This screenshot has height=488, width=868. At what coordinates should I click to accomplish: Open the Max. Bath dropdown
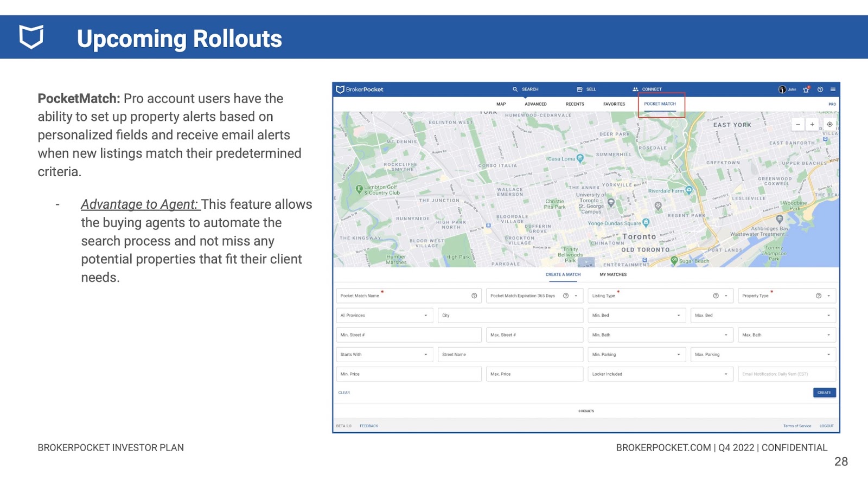click(787, 335)
